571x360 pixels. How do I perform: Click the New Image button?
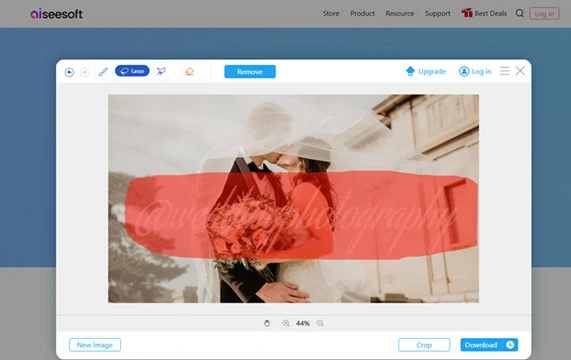[95, 345]
